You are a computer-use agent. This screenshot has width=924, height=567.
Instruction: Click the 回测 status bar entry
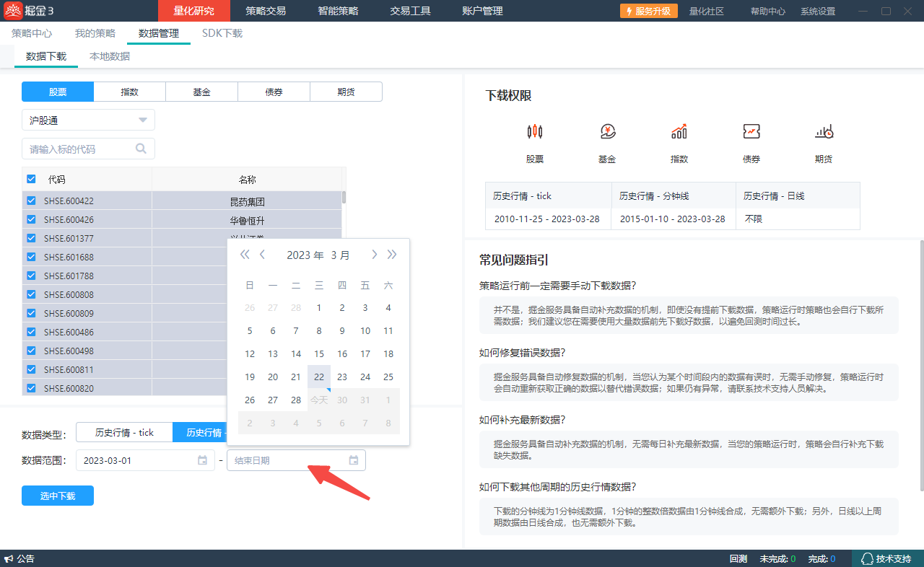click(x=738, y=559)
